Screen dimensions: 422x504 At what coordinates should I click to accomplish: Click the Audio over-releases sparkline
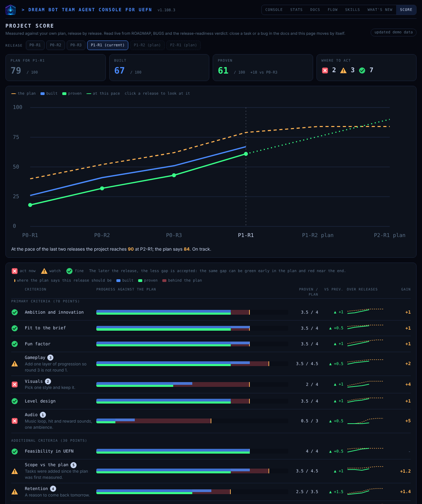point(365,421)
